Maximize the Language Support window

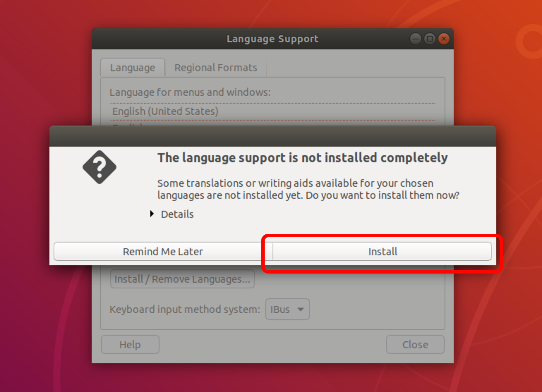(x=430, y=39)
